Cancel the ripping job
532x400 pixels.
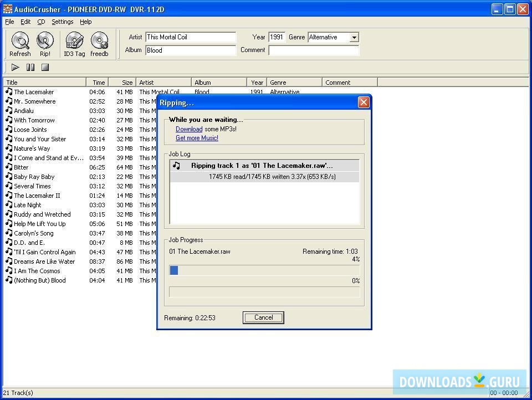(x=263, y=317)
